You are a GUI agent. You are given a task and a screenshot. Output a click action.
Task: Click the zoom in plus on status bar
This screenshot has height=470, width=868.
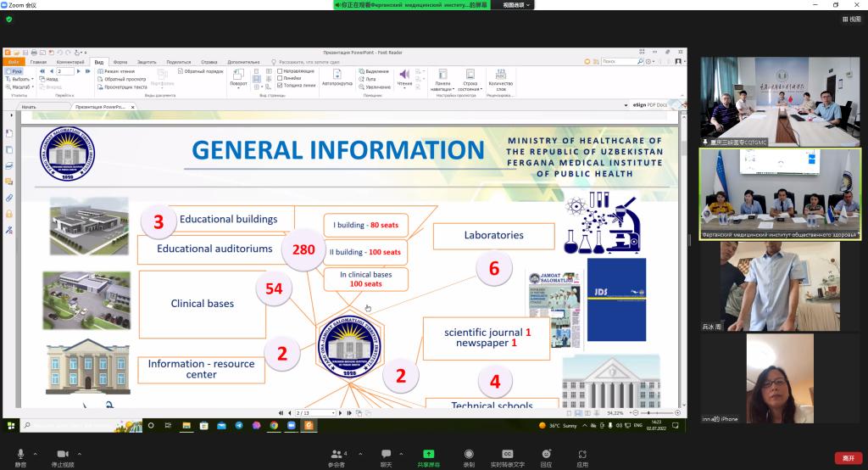(677, 413)
